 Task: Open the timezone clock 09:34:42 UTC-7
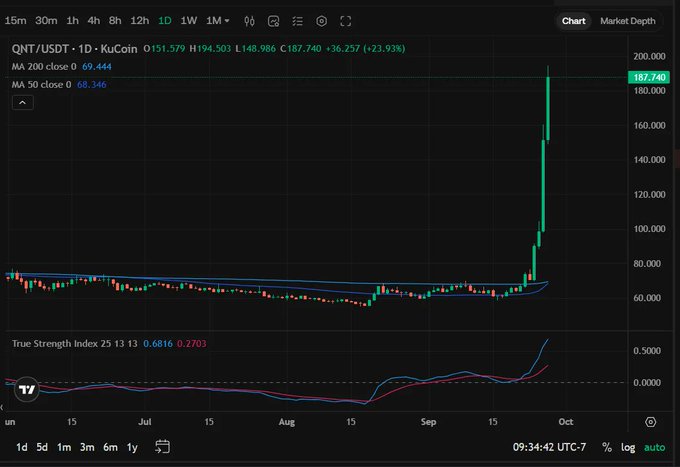549,447
